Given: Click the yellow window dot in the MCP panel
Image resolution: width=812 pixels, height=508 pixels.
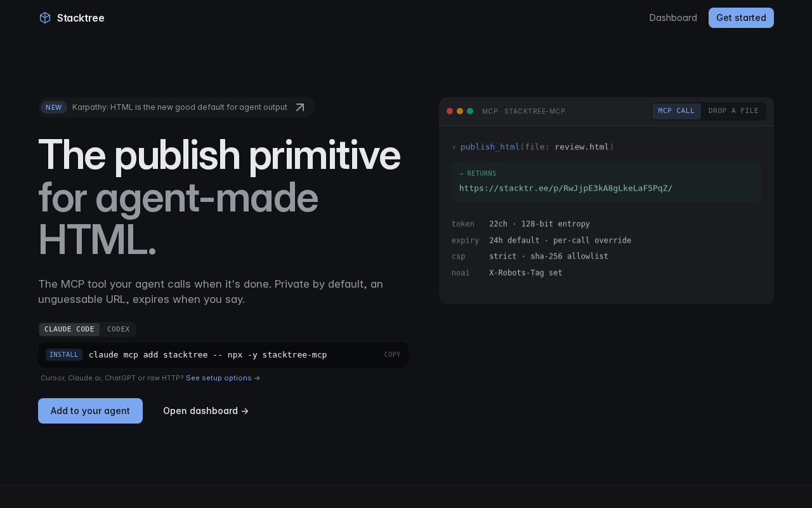Looking at the screenshot, I should pyautogui.click(x=460, y=111).
